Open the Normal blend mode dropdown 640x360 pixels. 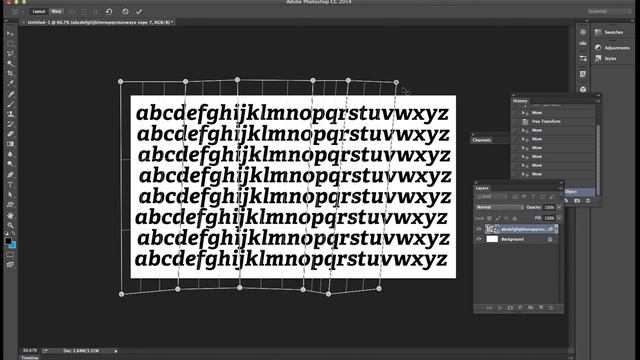(x=499, y=207)
